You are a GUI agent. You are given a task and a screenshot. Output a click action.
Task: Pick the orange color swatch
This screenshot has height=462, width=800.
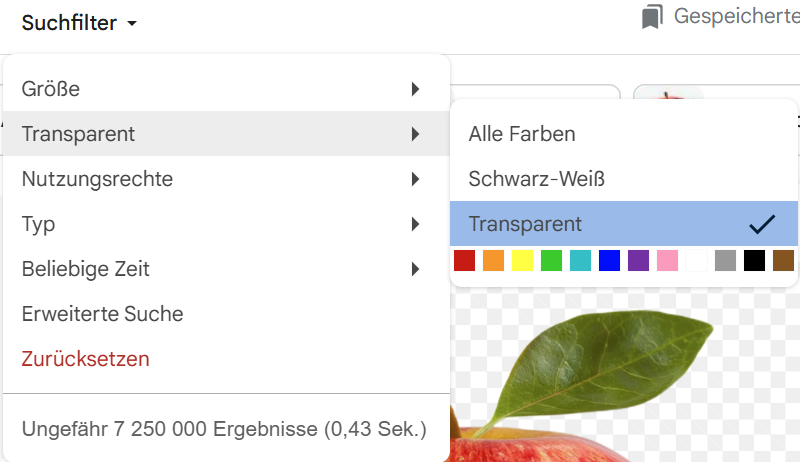click(493, 261)
